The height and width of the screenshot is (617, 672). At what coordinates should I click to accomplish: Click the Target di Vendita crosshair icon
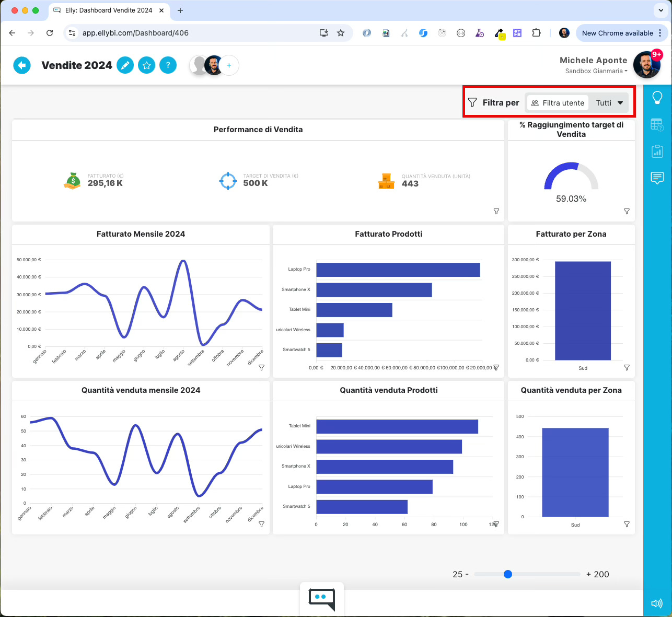click(228, 181)
